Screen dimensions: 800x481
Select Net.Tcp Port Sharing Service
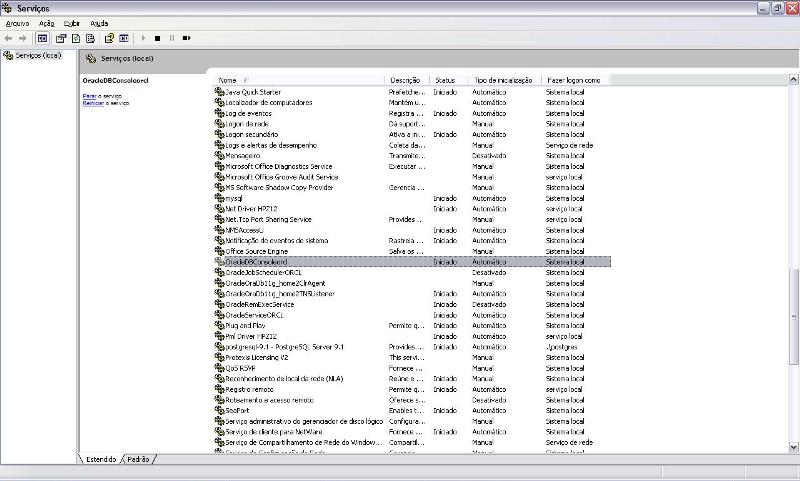(268, 219)
